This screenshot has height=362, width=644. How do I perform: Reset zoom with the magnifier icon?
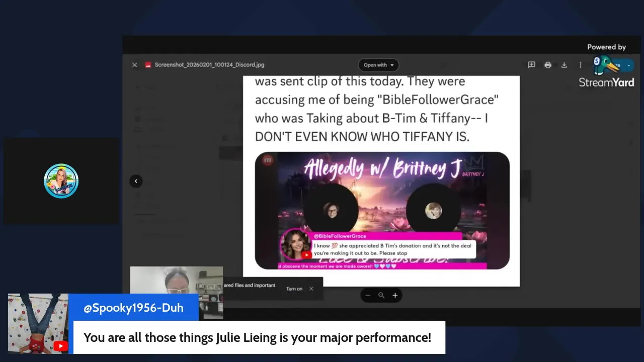pos(381,296)
